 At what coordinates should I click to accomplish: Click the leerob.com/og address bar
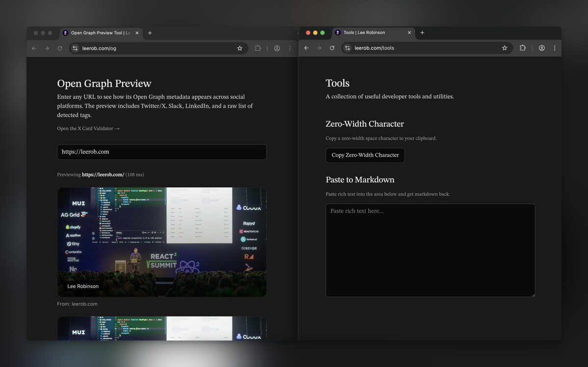click(158, 49)
